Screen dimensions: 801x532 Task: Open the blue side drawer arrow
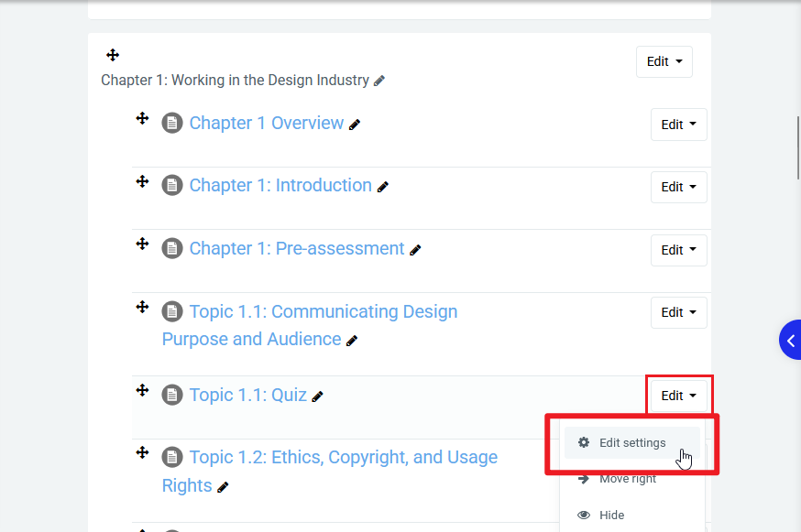790,341
